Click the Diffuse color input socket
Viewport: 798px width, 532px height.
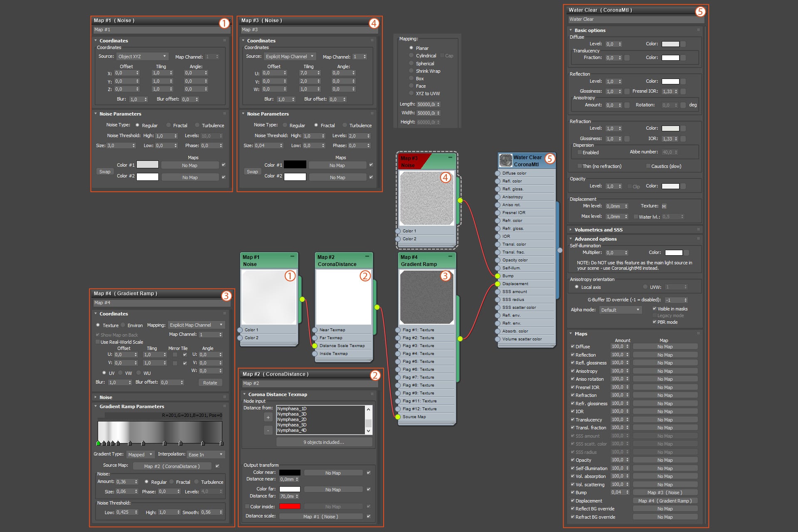click(x=498, y=173)
